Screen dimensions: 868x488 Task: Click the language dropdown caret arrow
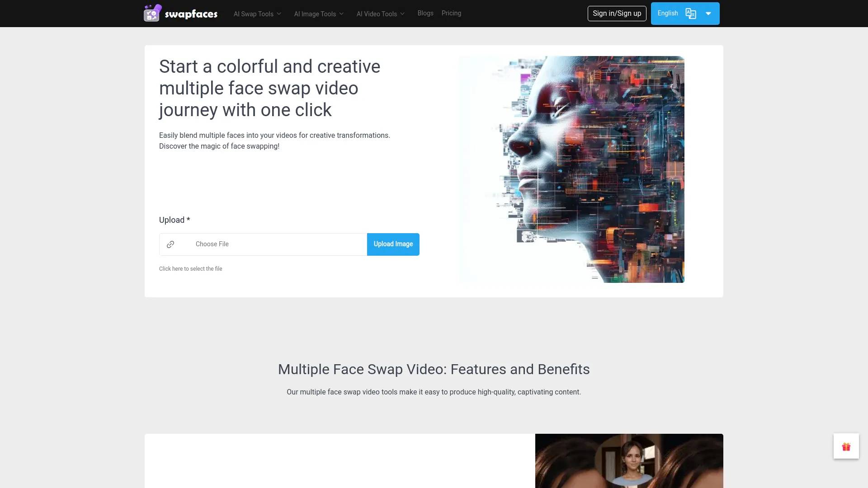tap(708, 14)
